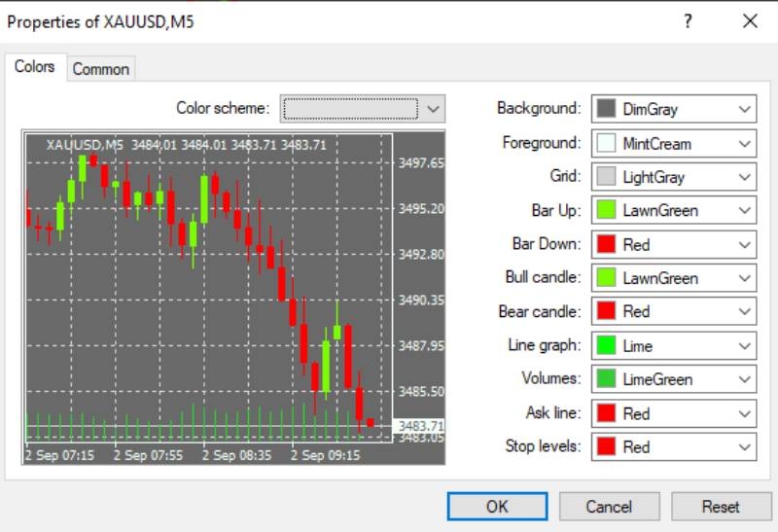Click the Bar Up LawnGreen swatch
This screenshot has width=778, height=532.
click(x=606, y=210)
